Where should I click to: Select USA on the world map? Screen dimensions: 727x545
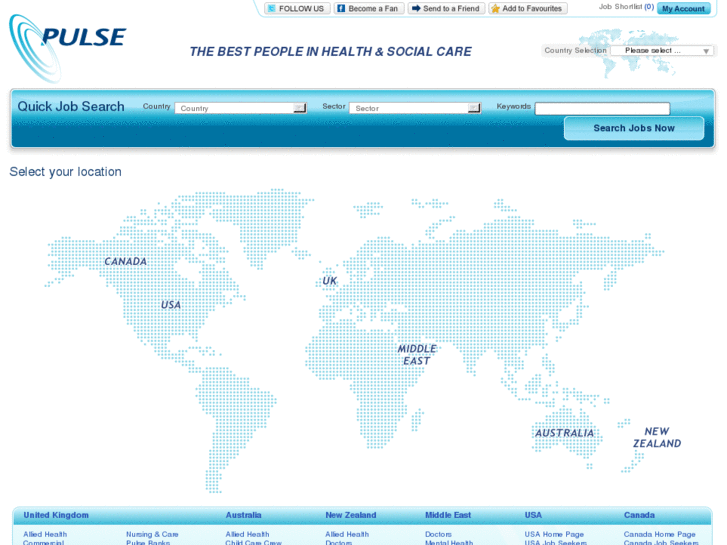(x=171, y=305)
